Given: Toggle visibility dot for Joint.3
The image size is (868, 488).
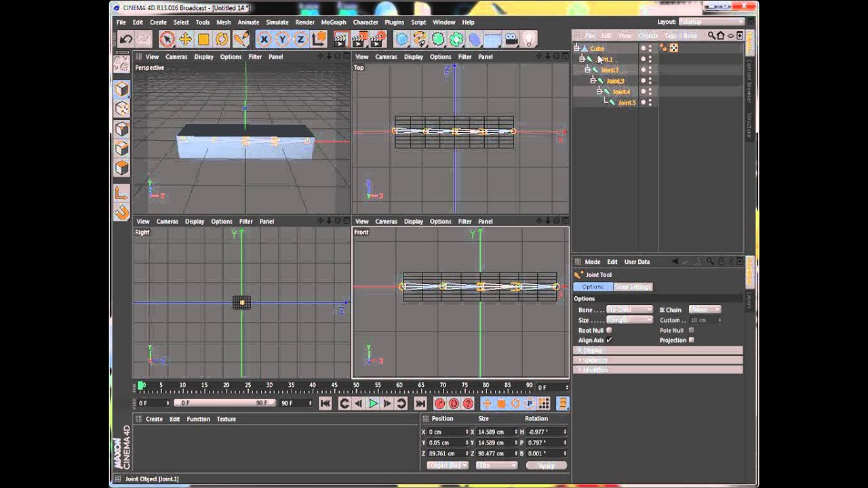Looking at the screenshot, I should pos(643,81).
